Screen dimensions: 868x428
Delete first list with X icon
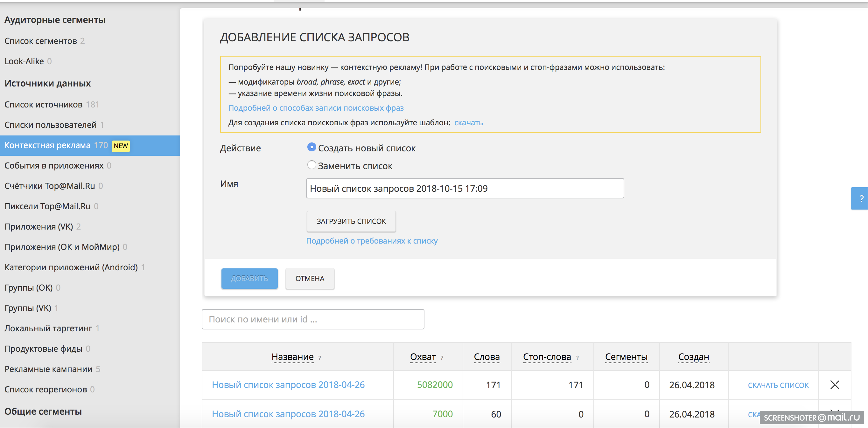[834, 384]
